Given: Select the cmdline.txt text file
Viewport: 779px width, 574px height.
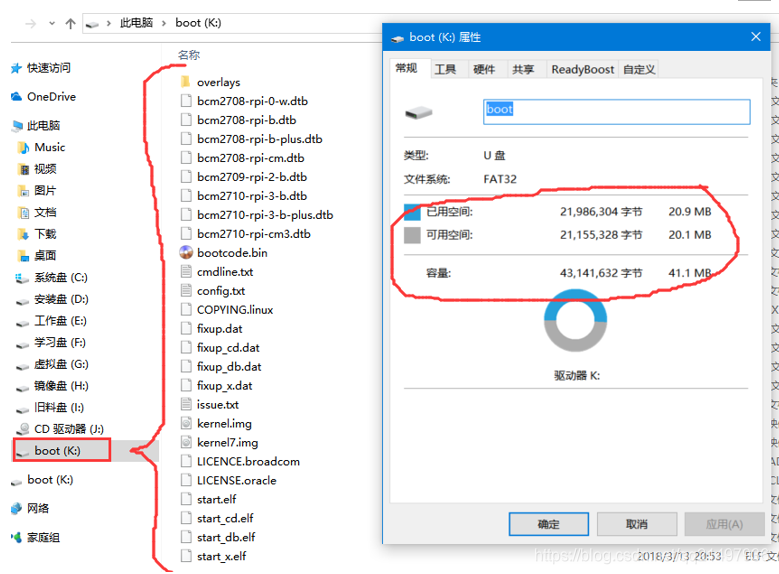Looking at the screenshot, I should tap(217, 272).
